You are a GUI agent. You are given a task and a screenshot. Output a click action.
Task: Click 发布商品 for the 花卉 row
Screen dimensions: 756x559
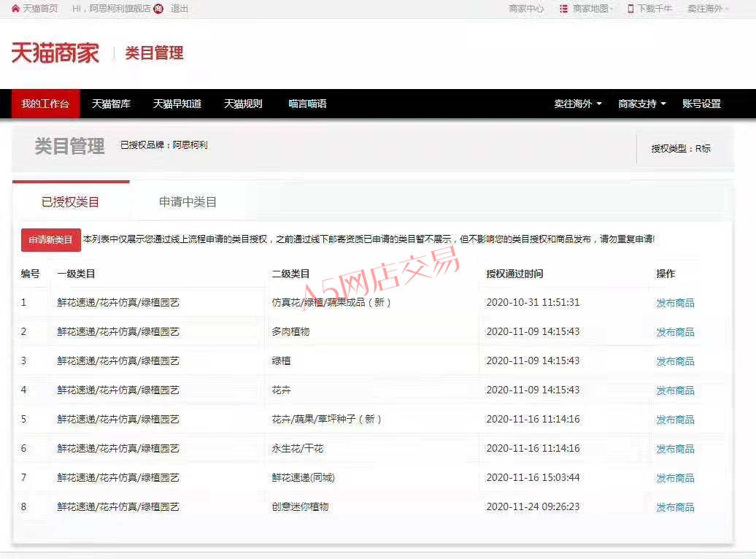675,390
